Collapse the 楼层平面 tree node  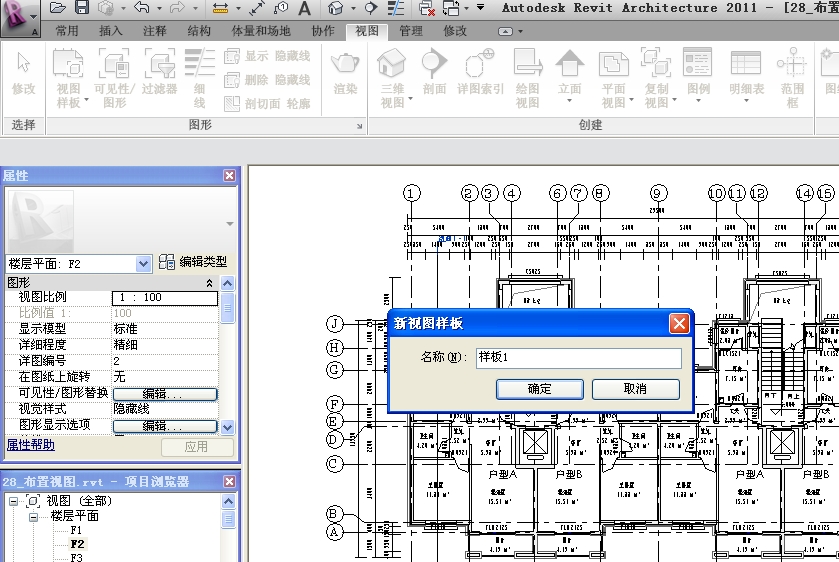pyautogui.click(x=33, y=516)
